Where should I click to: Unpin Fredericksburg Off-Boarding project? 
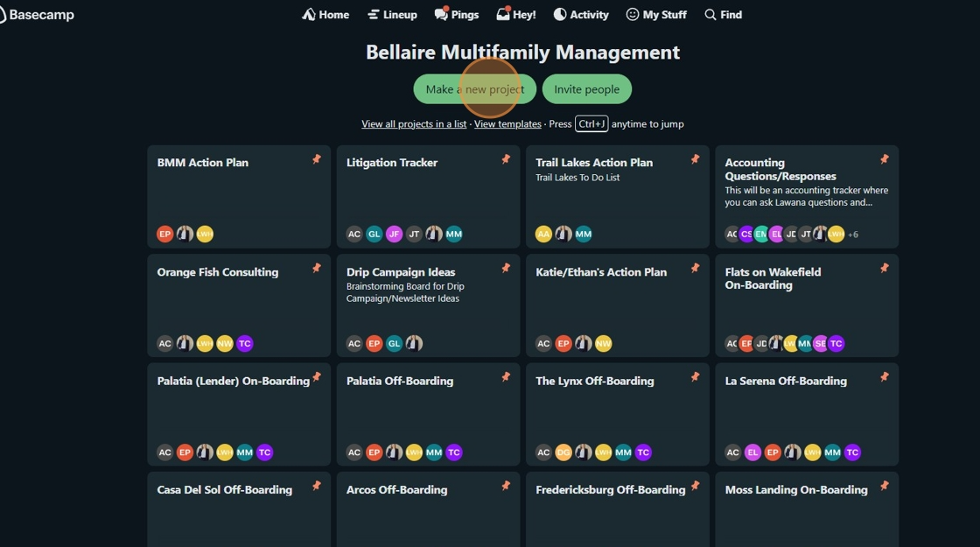coord(695,486)
